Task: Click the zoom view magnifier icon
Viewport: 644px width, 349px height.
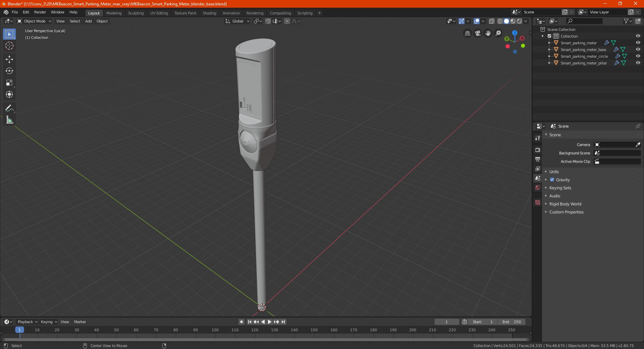Action: tap(498, 33)
